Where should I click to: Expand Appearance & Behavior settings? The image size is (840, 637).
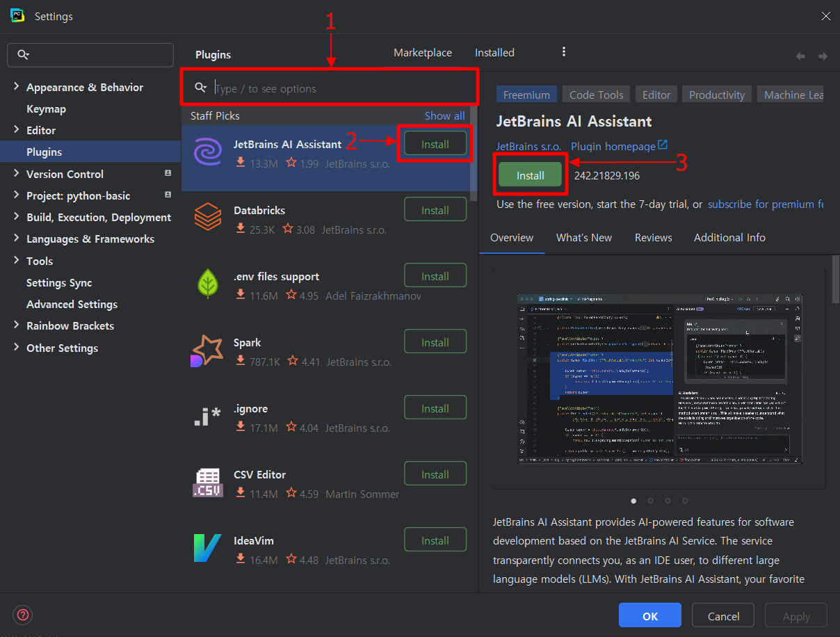17,86
